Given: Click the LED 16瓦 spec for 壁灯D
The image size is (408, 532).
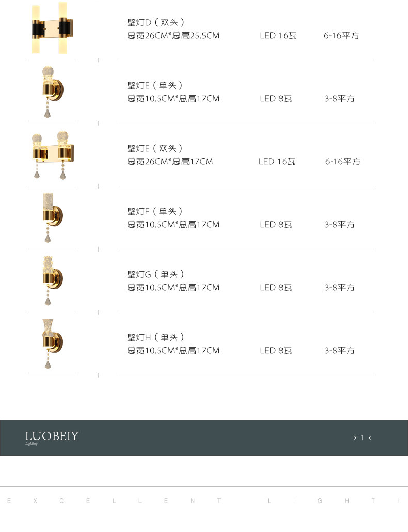Looking at the screenshot, I should click(x=278, y=36).
